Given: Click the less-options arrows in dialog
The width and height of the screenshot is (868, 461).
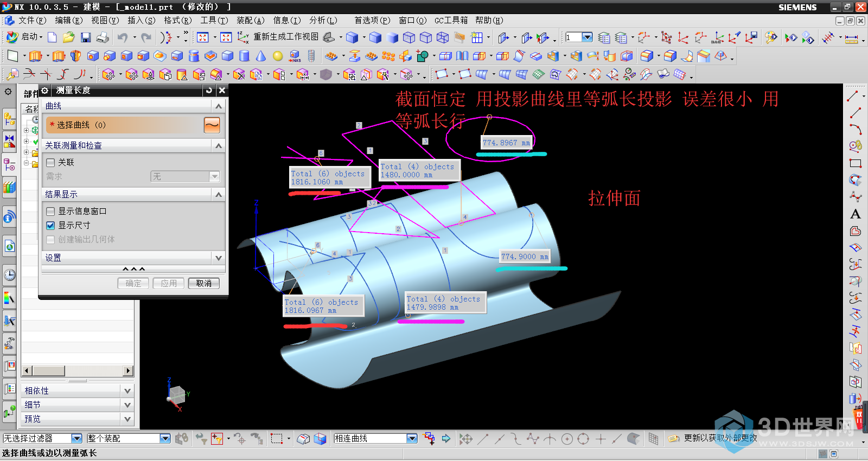Looking at the screenshot, I should pyautogui.click(x=133, y=269).
